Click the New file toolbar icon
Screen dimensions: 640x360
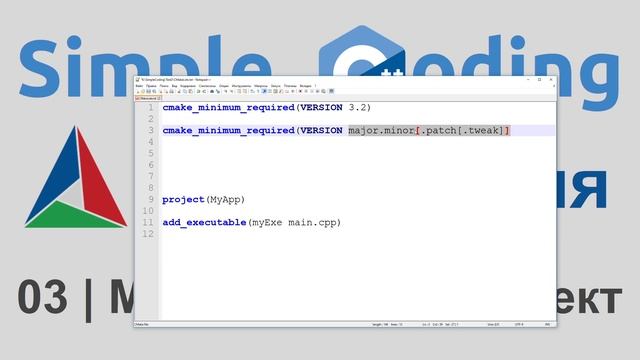[138, 91]
